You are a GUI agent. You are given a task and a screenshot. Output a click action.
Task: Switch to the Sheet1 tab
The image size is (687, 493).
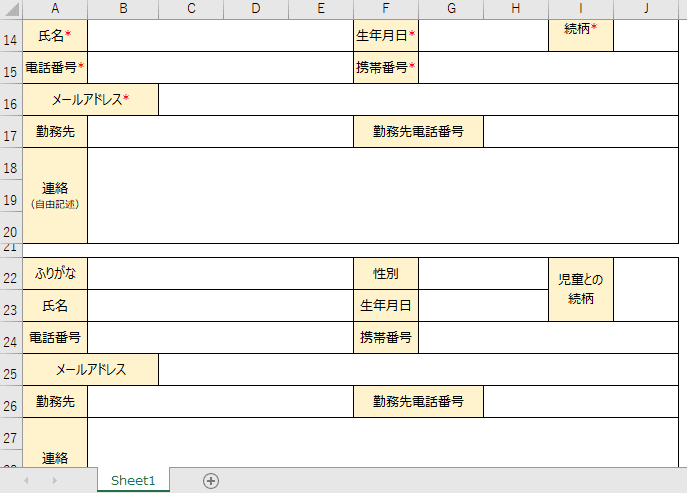(x=133, y=480)
